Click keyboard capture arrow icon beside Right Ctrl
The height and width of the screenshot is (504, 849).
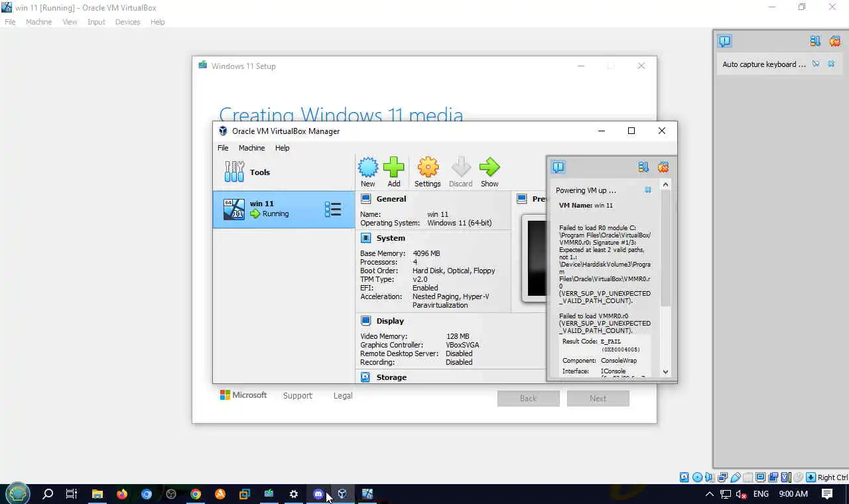(811, 477)
